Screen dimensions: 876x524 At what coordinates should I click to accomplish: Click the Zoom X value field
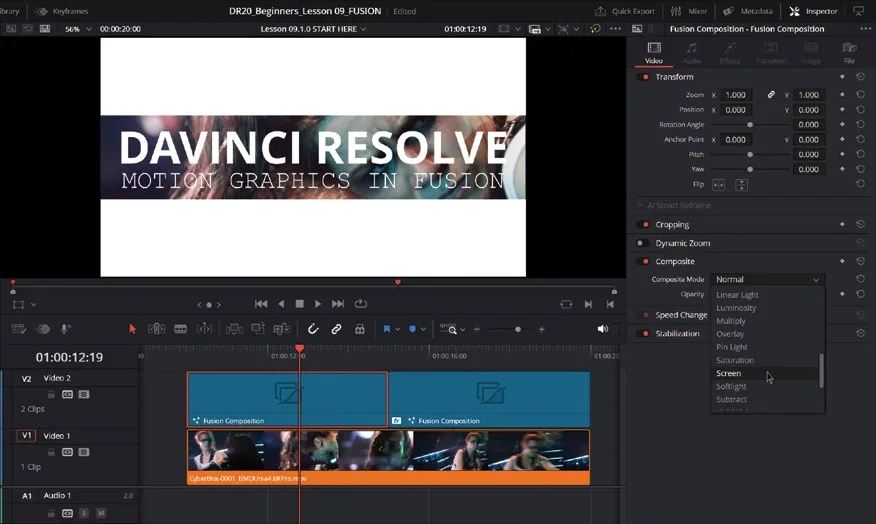pyautogui.click(x=735, y=95)
